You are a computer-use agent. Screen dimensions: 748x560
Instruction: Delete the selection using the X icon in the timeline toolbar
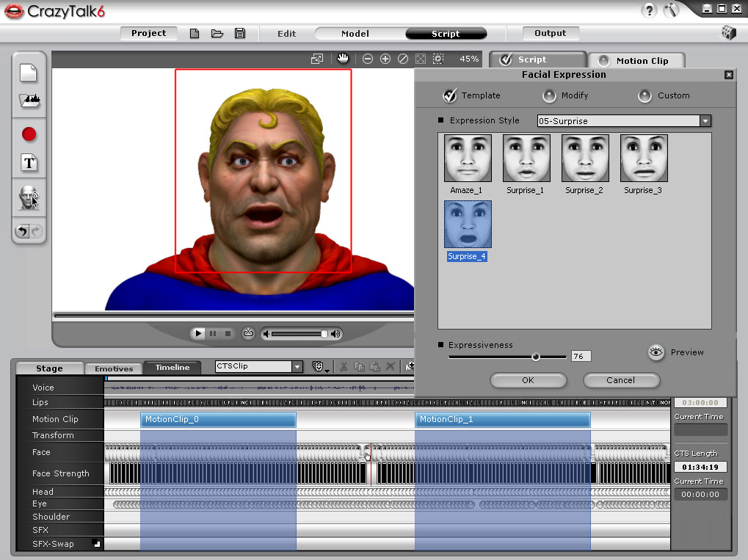point(391,366)
